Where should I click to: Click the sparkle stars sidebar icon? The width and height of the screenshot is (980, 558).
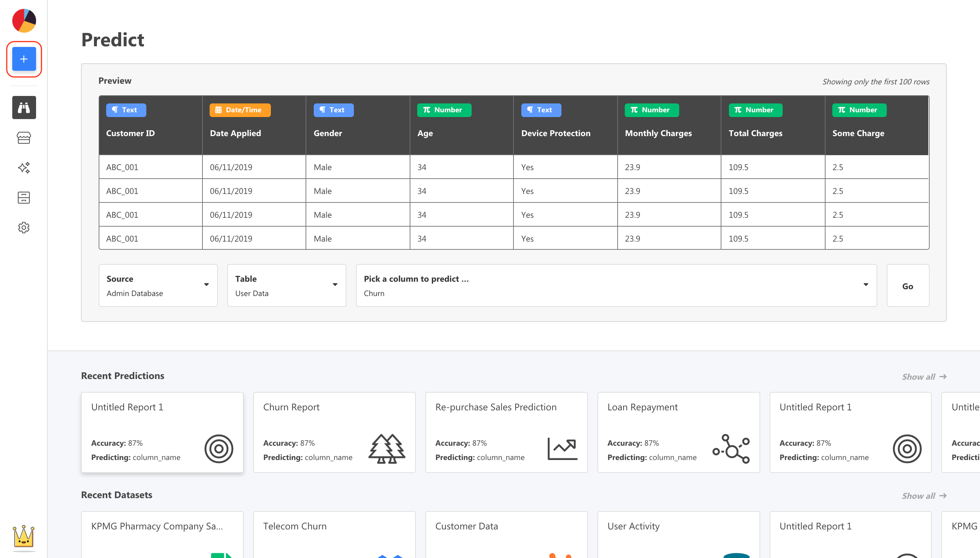24,167
